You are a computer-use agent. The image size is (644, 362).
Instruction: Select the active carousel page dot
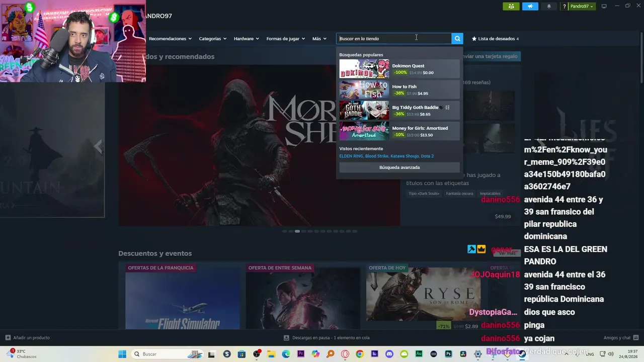coord(297,231)
